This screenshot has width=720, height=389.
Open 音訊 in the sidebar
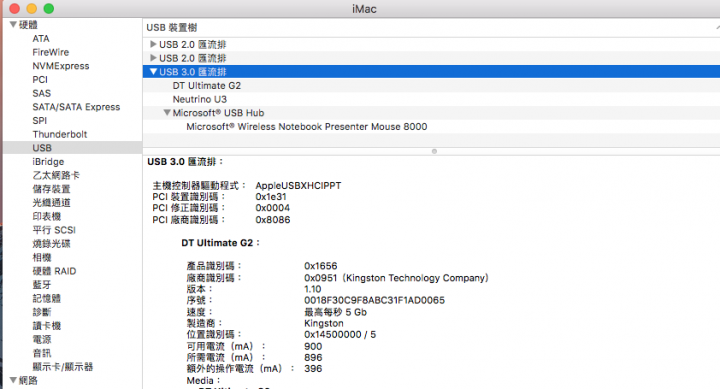(x=42, y=353)
